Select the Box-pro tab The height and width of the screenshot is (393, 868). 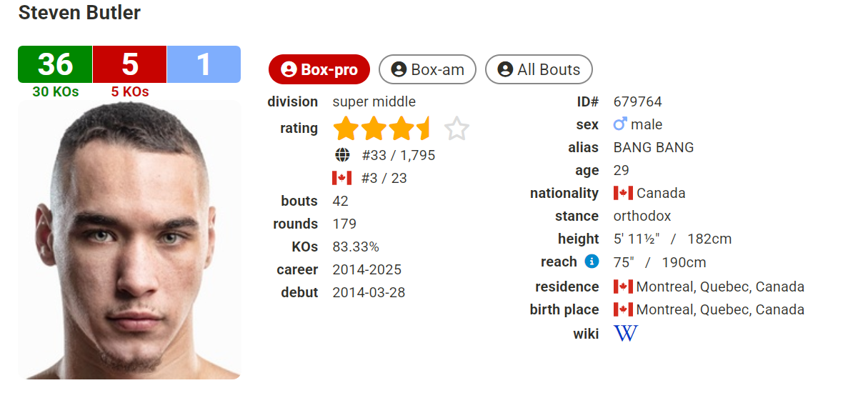tap(319, 69)
